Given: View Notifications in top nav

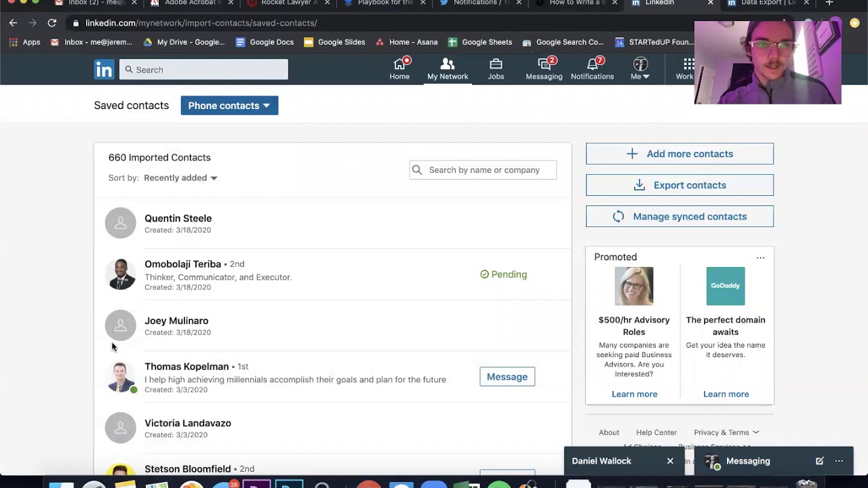Looking at the screenshot, I should click(592, 69).
